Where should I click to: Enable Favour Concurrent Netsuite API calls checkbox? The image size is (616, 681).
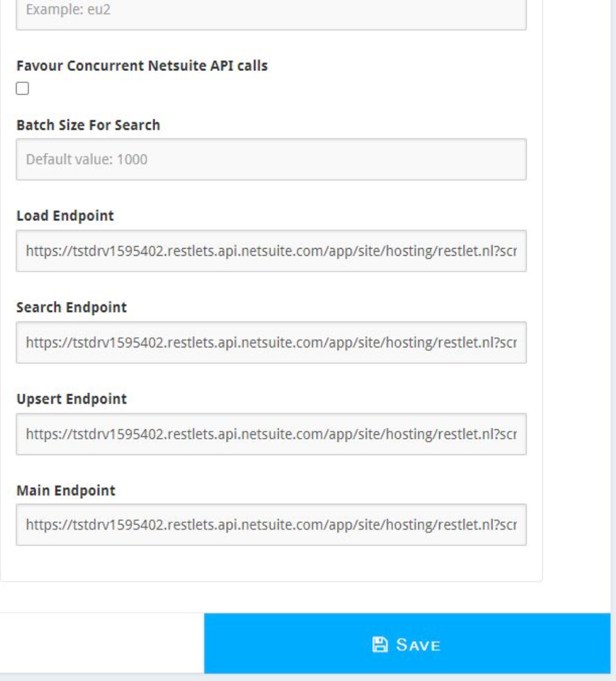23,88
